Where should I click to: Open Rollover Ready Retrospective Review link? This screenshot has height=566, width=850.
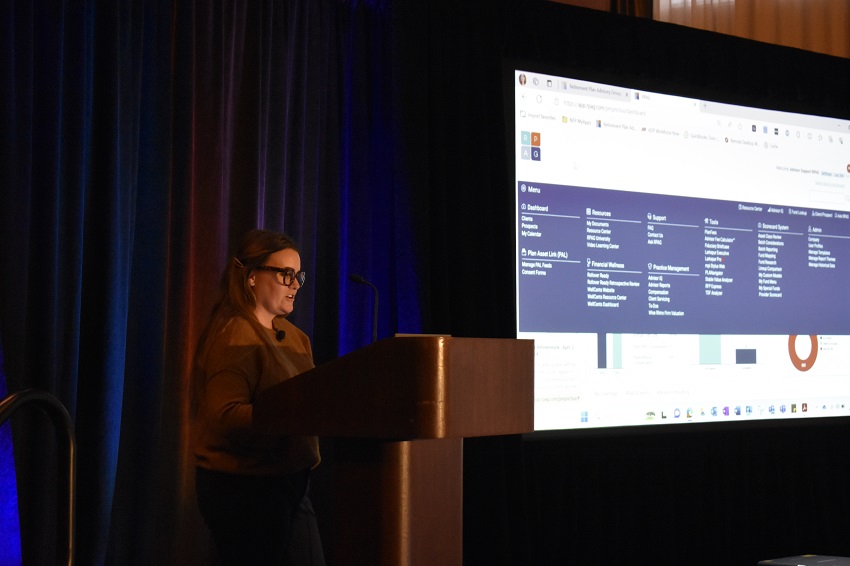coord(613,284)
